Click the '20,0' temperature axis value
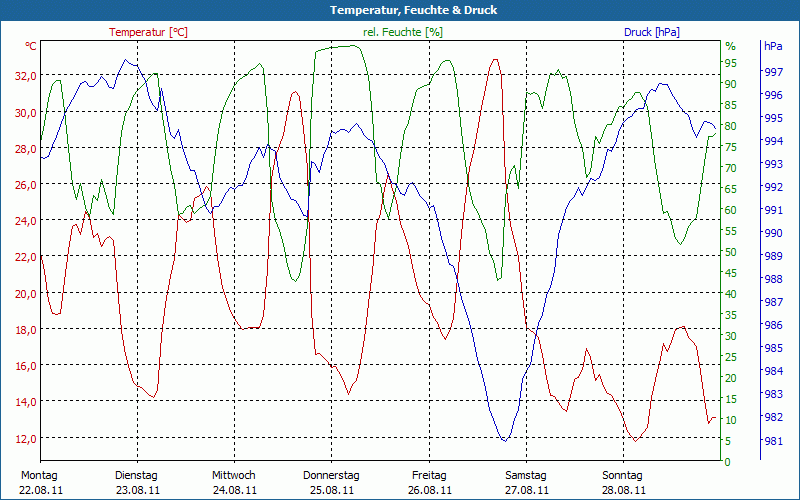This screenshot has width=800, height=500. [x=26, y=293]
